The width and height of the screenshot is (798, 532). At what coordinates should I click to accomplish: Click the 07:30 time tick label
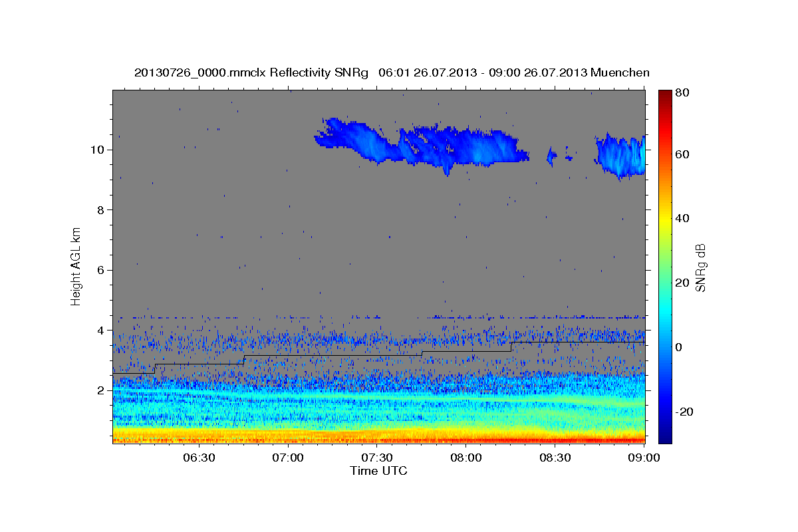tap(377, 458)
